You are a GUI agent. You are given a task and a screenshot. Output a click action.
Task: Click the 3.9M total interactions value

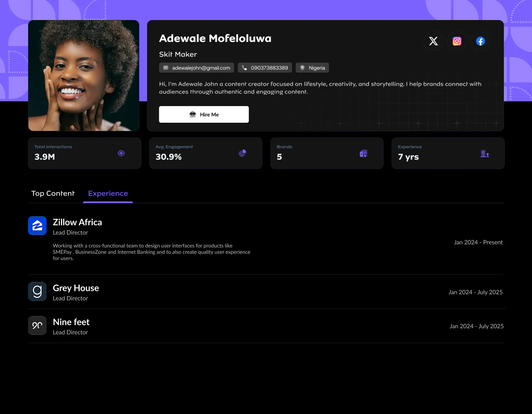(x=45, y=157)
